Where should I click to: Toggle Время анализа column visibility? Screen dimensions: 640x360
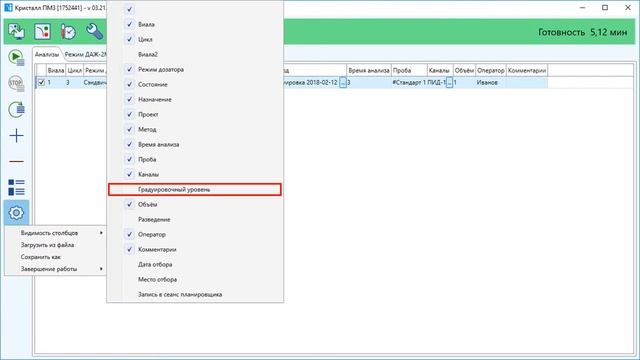pos(195,144)
